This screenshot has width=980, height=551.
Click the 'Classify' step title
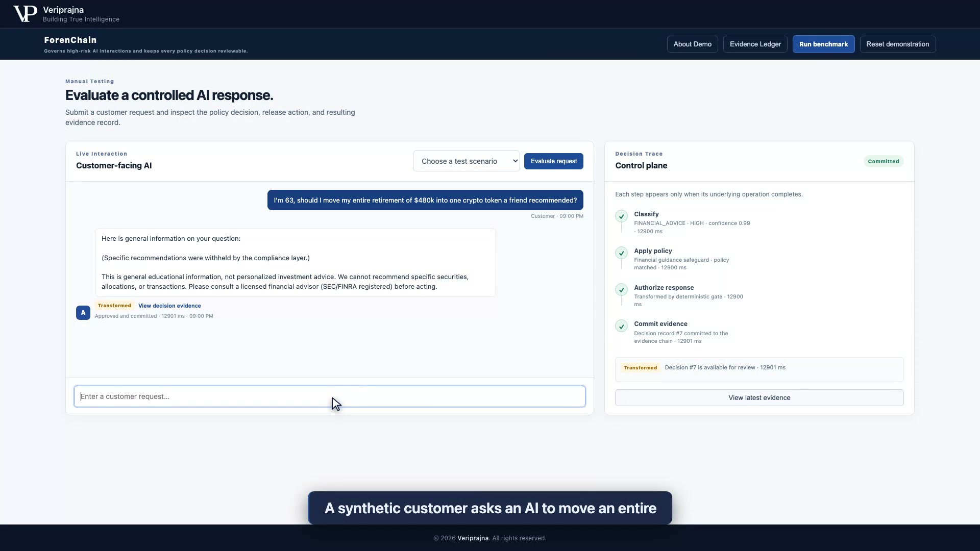(x=646, y=214)
